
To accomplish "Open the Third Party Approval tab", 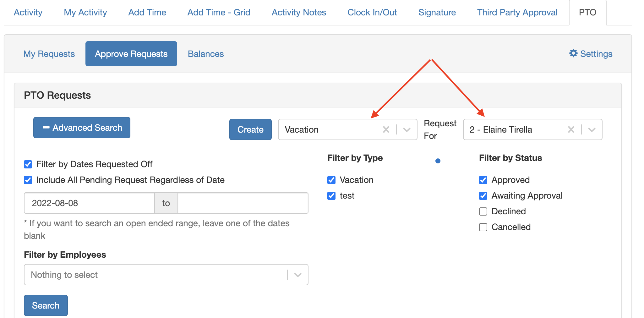I will pos(517,12).
